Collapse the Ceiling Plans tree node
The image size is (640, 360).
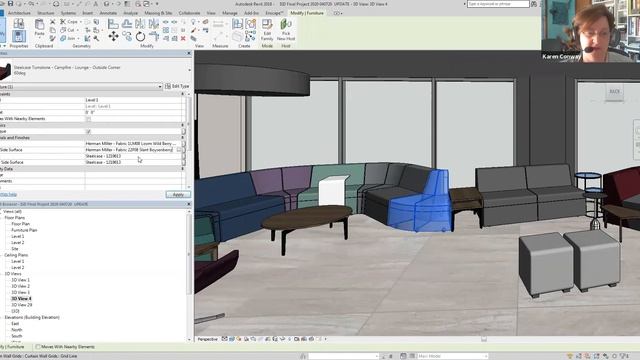pos(2,255)
